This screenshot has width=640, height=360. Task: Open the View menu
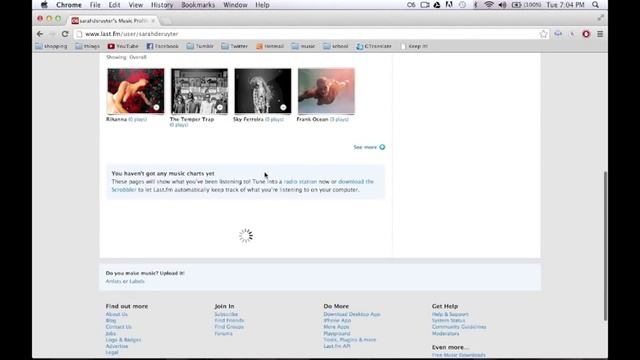coord(136,5)
